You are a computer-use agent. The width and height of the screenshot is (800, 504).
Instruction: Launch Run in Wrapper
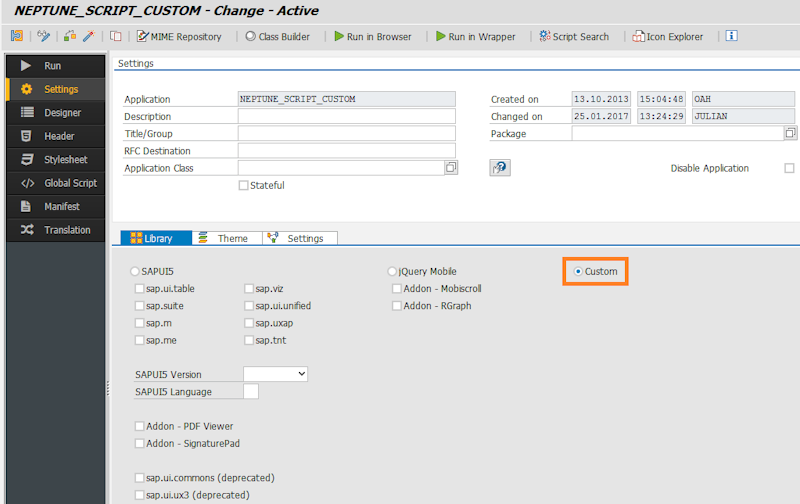(476, 37)
